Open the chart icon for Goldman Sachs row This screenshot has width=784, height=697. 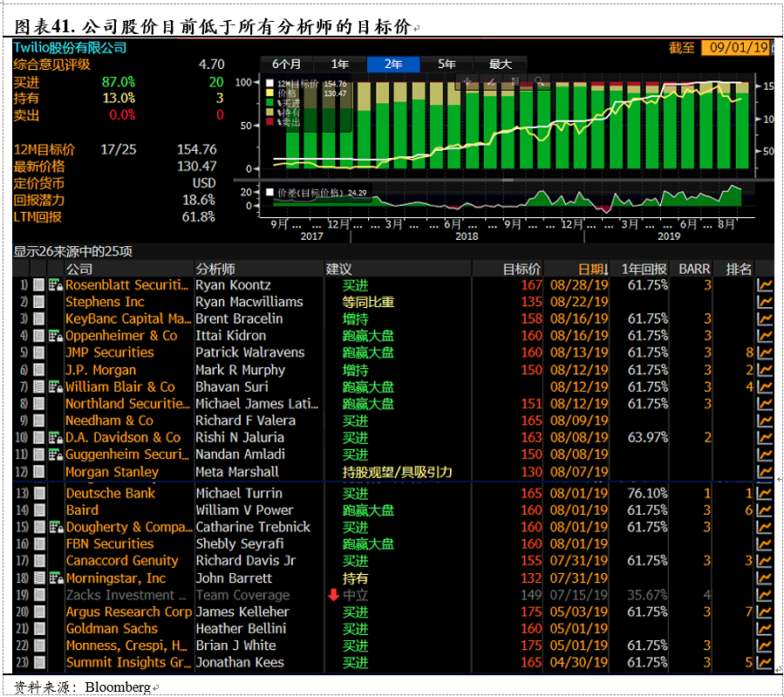pyautogui.click(x=765, y=628)
